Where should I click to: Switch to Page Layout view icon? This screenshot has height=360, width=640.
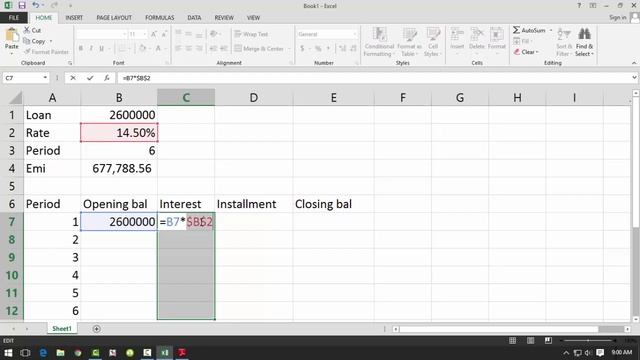click(x=530, y=340)
